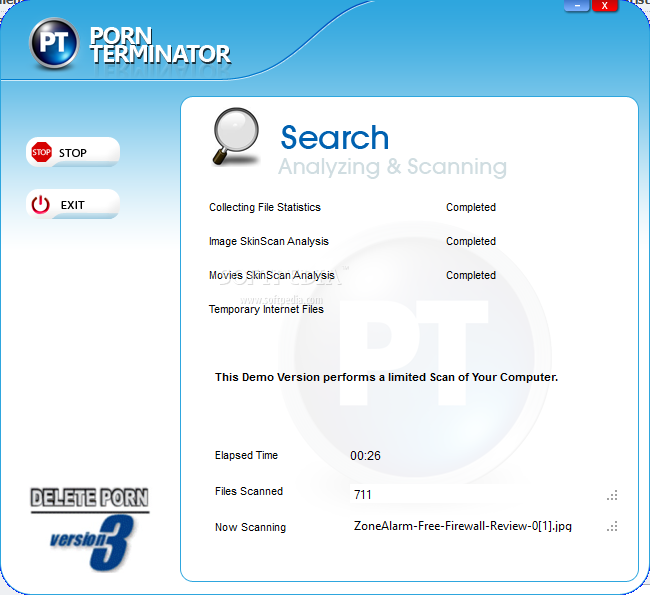Click the Movies SkinScan Analysis label

(x=272, y=275)
